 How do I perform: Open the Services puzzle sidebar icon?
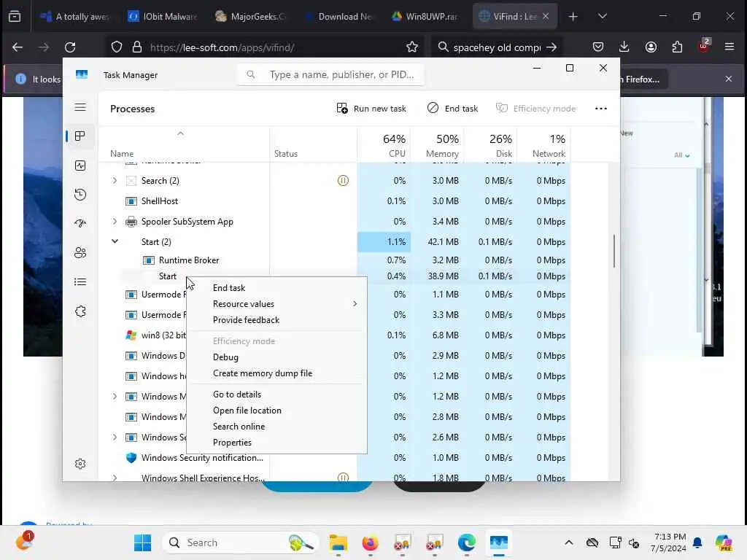tap(80, 311)
